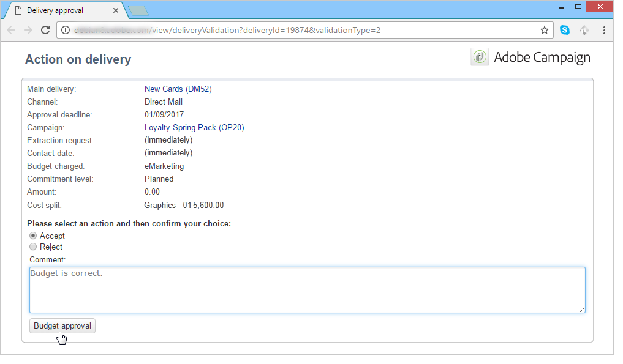Open the Chrome three-dot menu
This screenshot has width=623, height=364.
(x=604, y=30)
